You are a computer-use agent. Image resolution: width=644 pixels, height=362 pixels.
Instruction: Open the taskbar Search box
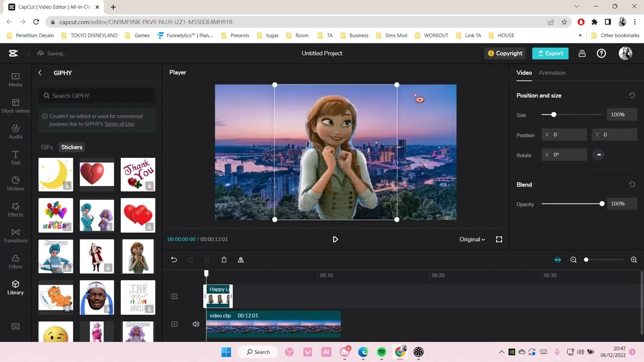pos(258,352)
